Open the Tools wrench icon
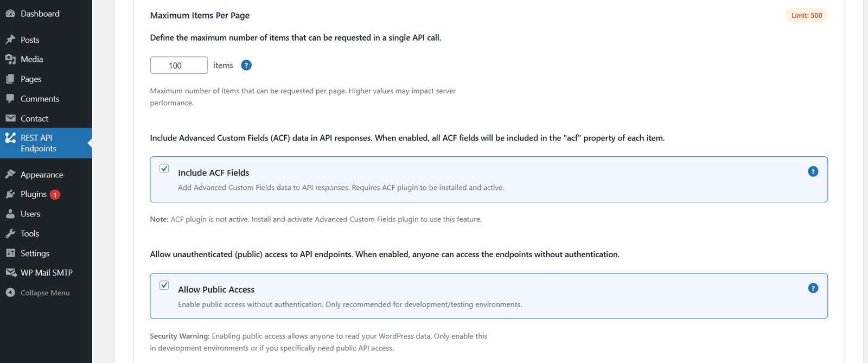 point(10,233)
